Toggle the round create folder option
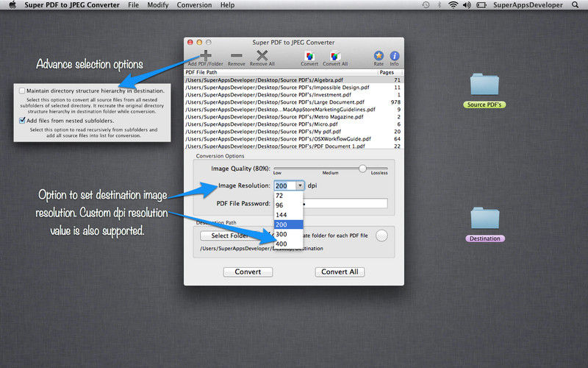 [x=381, y=236]
